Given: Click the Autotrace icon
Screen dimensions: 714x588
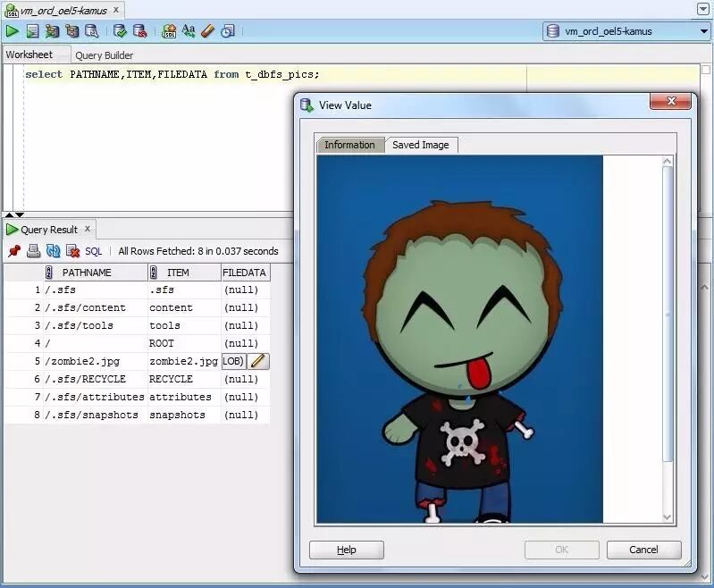Looking at the screenshot, I should point(72,31).
